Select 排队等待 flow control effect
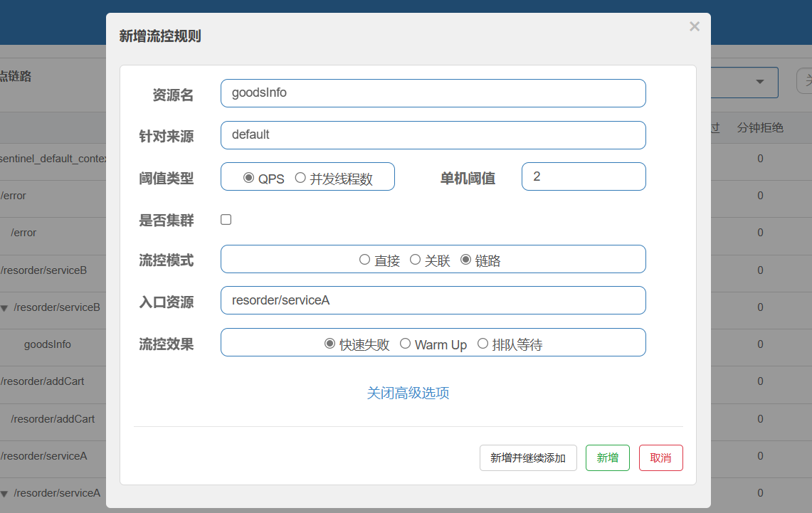This screenshot has width=812, height=513. pos(483,344)
